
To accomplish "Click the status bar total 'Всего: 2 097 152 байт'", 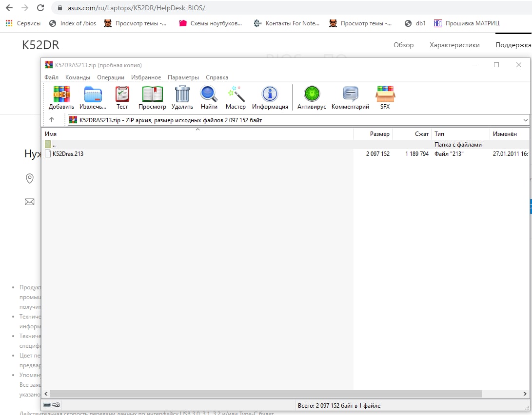I will point(339,406).
